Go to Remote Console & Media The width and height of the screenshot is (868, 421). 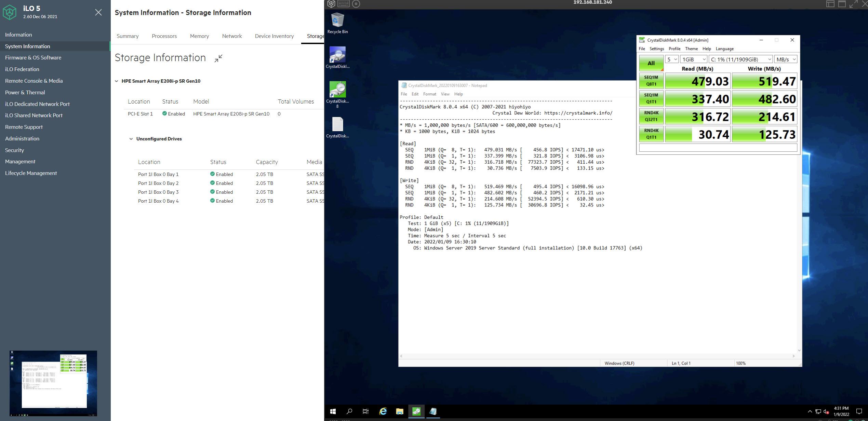pos(34,81)
